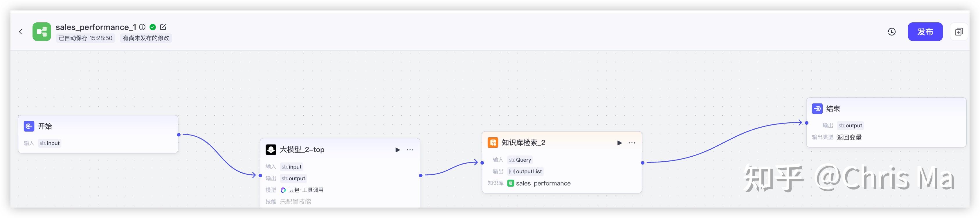Image resolution: width=980 pixels, height=218 pixels.
Task: Select the 大模型_2-top node title
Action: tap(302, 150)
